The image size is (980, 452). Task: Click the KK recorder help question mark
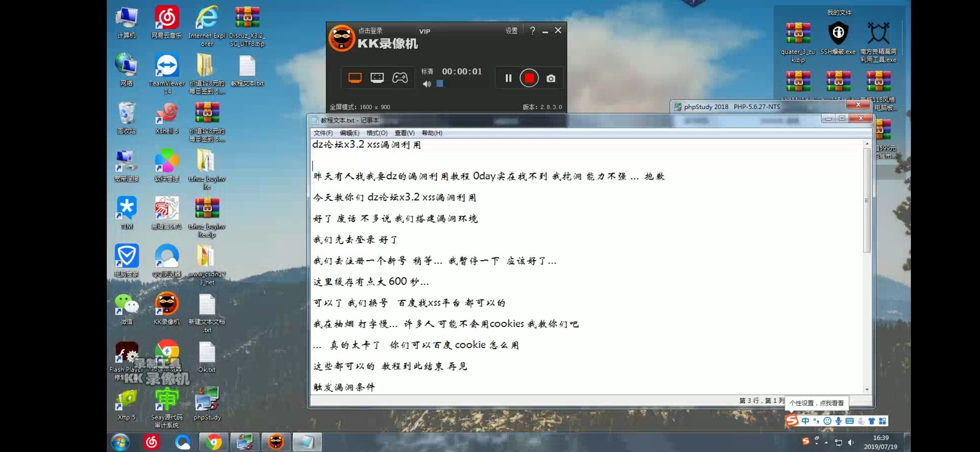532,31
